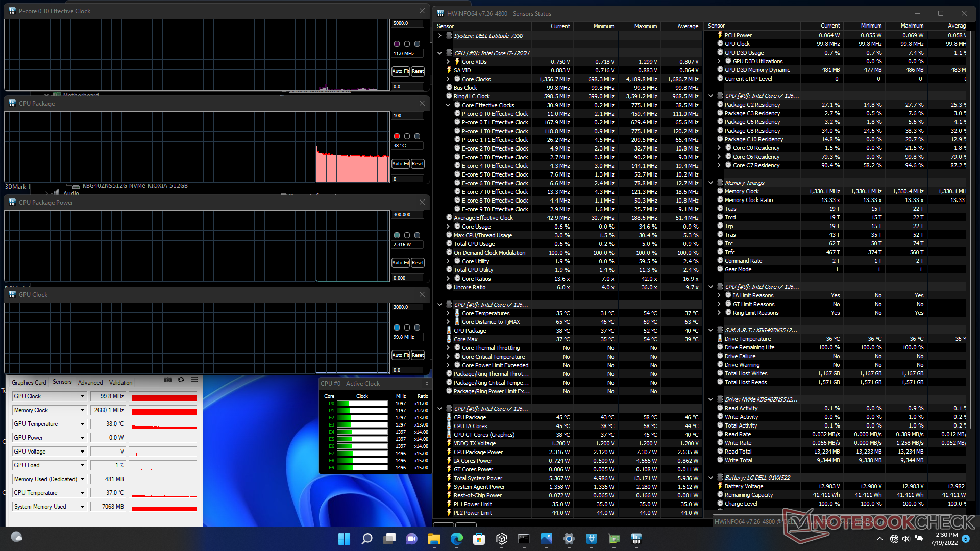The image size is (980, 551).
Task: Select the teal color dot in CPU Package Power graph
Action: coord(397,235)
